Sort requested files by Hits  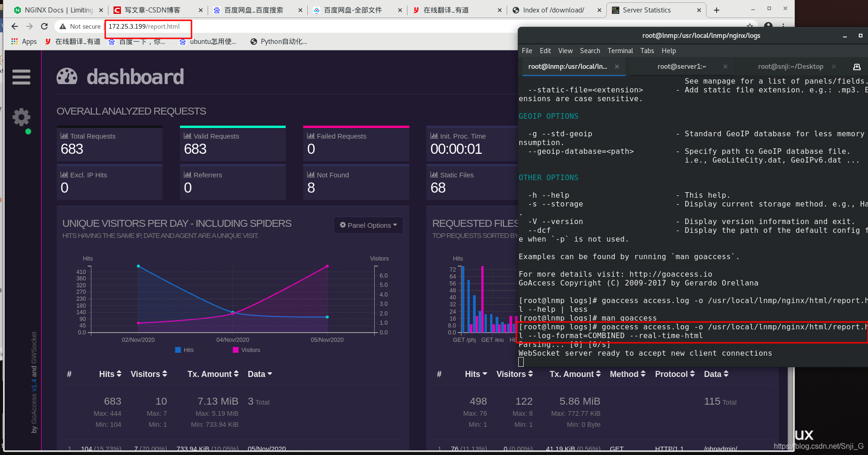(x=476, y=374)
